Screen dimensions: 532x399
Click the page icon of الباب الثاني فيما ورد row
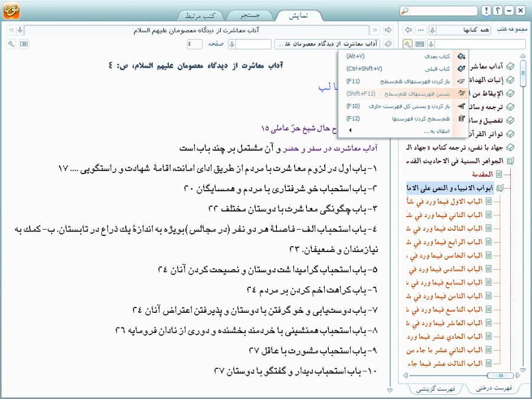488,215
